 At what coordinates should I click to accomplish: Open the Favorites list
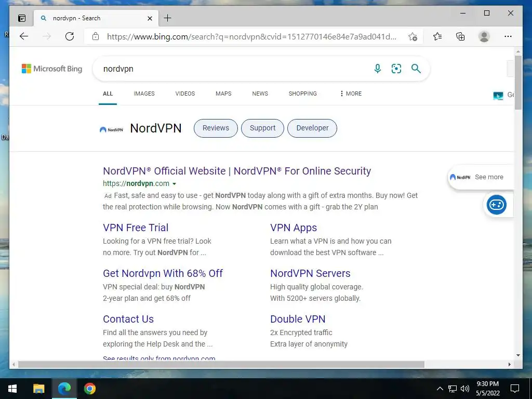(437, 36)
